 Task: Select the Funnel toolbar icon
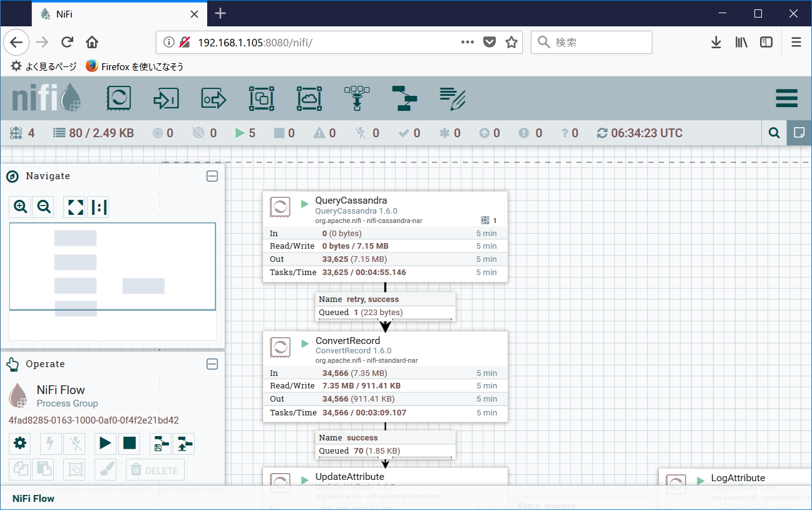pyautogui.click(x=356, y=98)
